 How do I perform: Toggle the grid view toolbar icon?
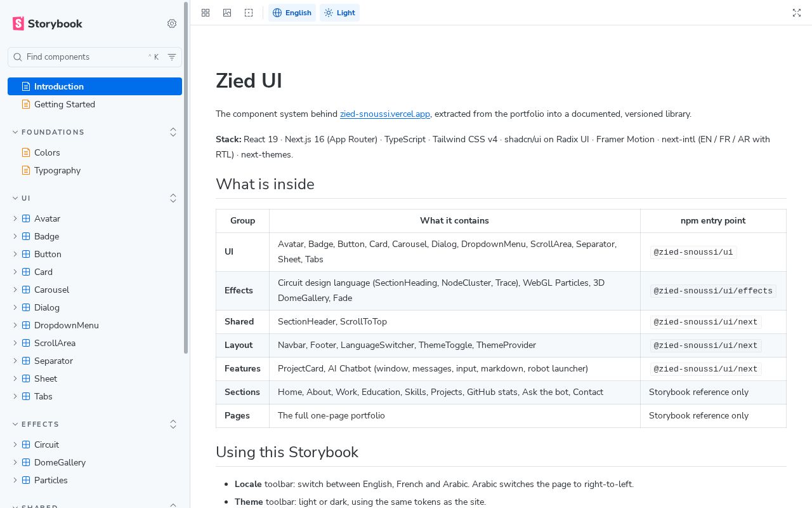pyautogui.click(x=206, y=13)
